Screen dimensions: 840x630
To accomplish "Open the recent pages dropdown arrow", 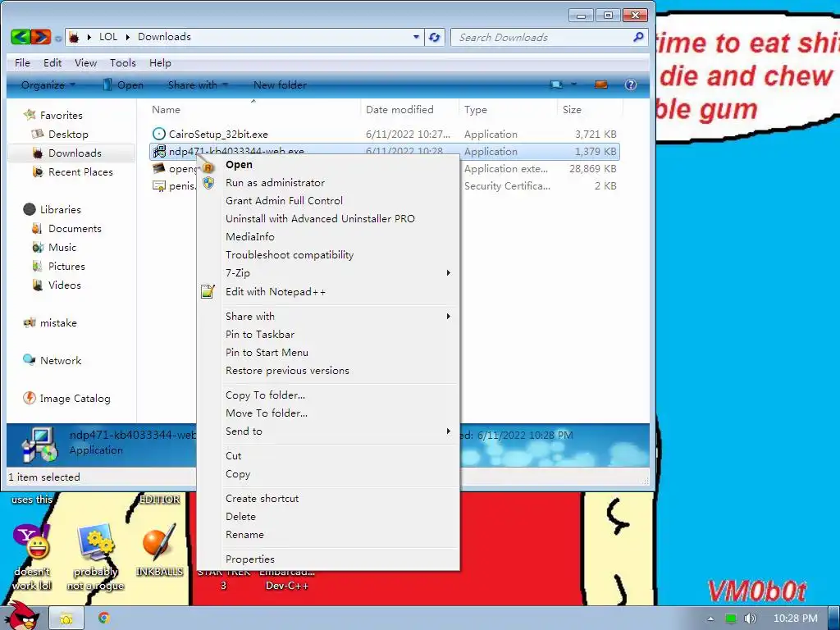I will (x=58, y=38).
